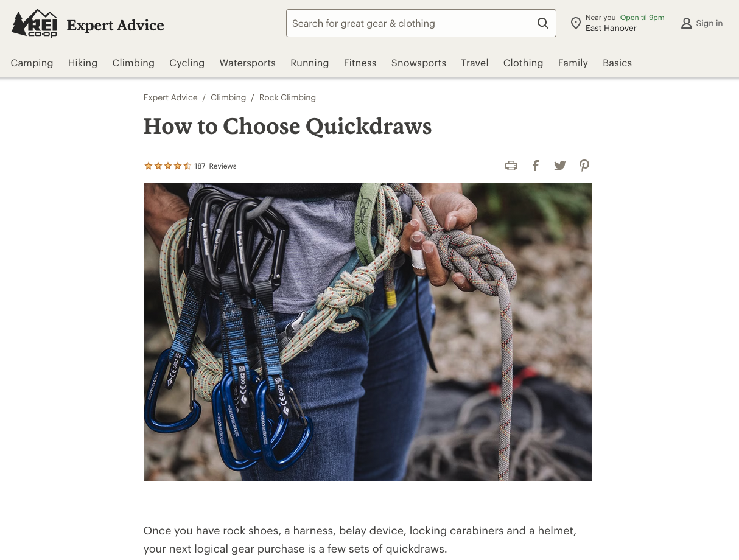
Task: Share article on Facebook
Action: [536, 166]
